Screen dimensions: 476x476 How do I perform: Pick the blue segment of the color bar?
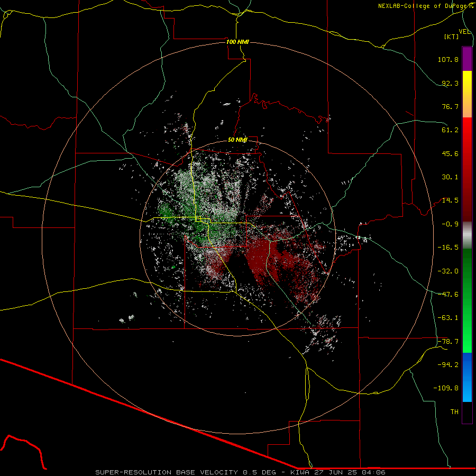click(467, 377)
